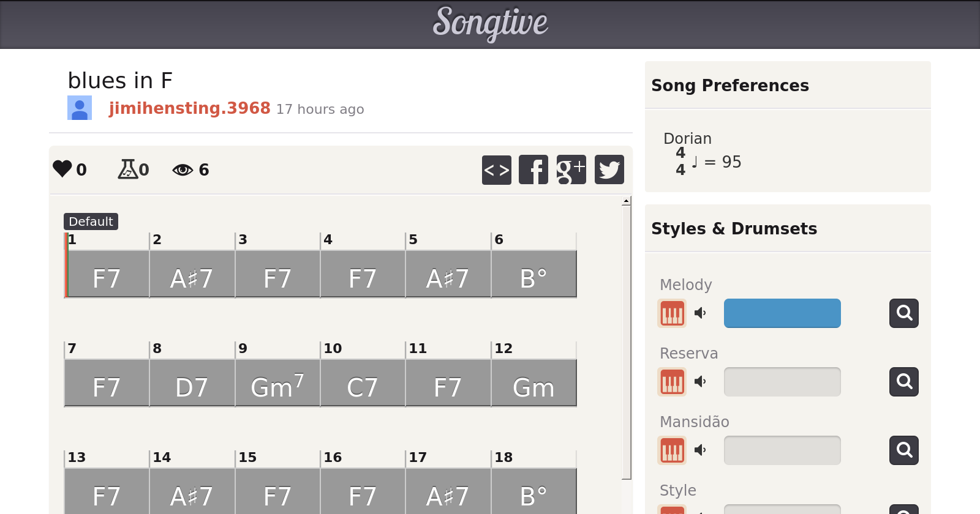
Task: Open the Reserva instrument search
Action: click(903, 382)
